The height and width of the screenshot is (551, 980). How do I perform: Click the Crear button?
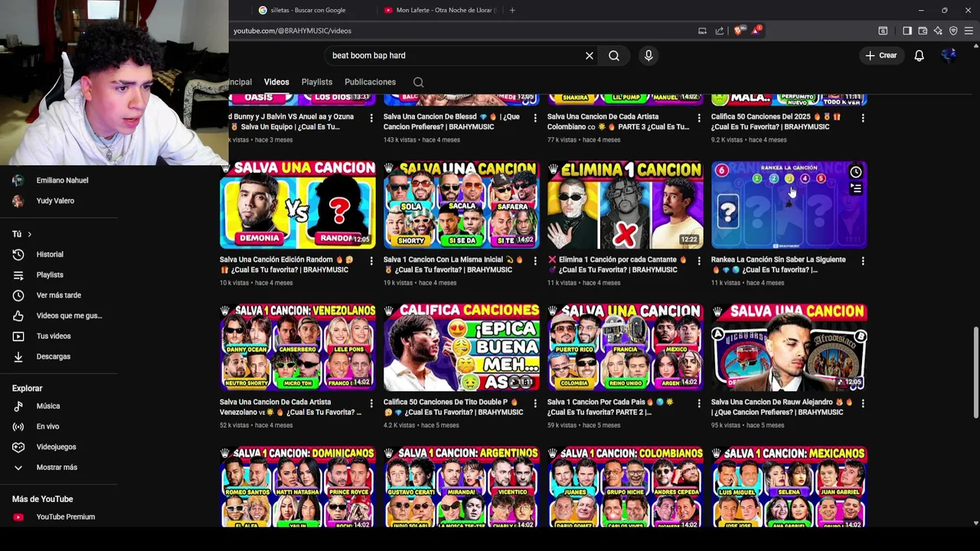click(880, 55)
